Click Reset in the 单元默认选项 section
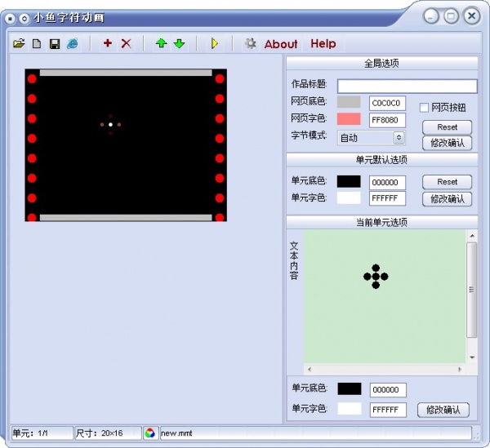The image size is (490, 448). 447,182
